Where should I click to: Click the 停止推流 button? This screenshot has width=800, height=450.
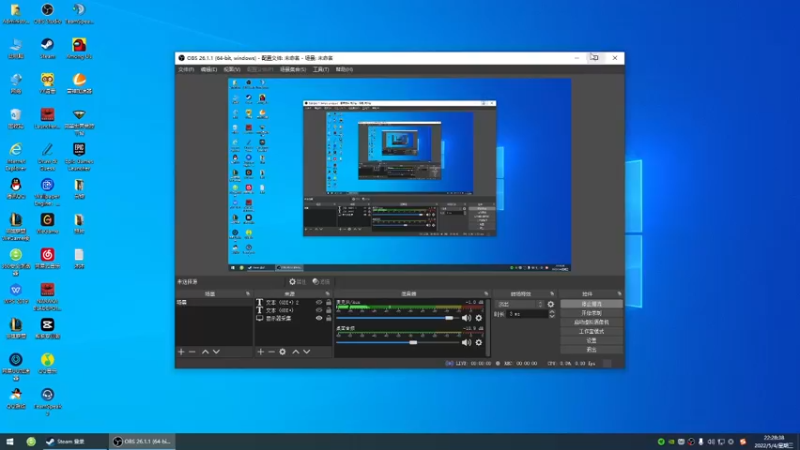point(591,304)
